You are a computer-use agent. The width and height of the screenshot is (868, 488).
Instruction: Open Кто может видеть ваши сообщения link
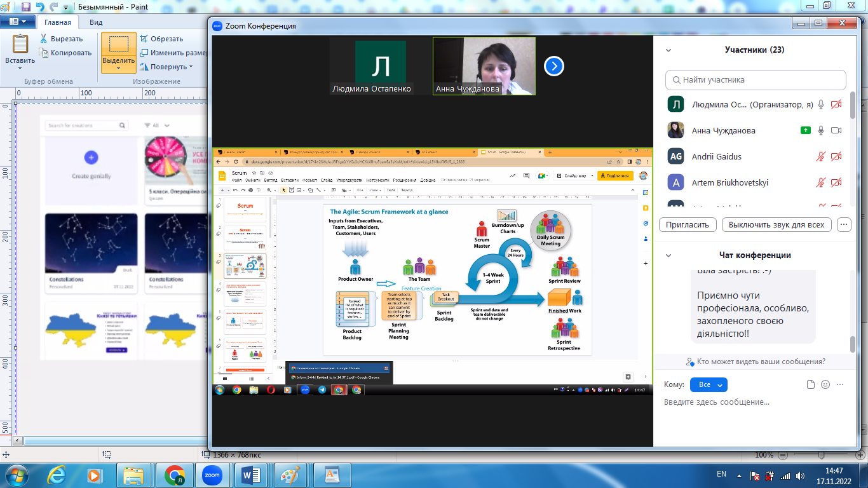coord(756,362)
